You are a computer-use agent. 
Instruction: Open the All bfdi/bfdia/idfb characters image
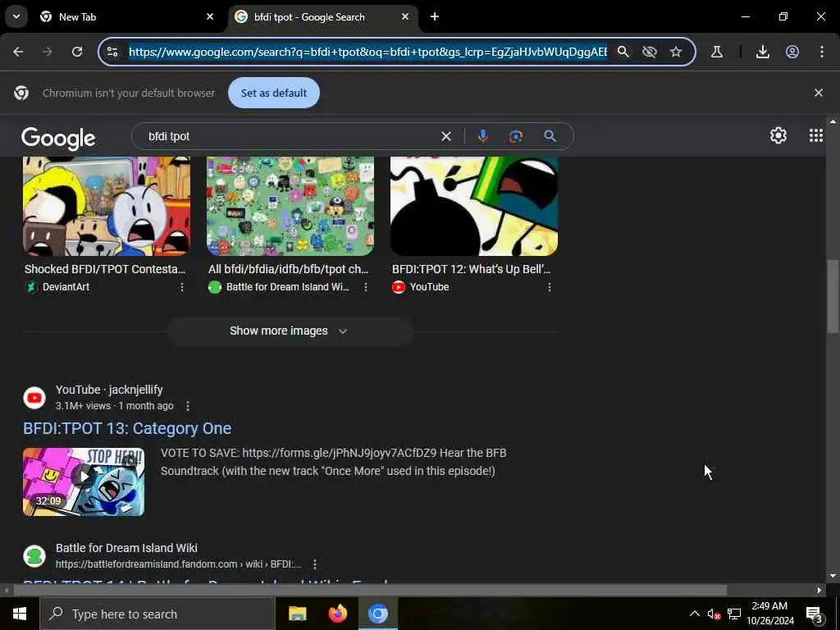(290, 206)
